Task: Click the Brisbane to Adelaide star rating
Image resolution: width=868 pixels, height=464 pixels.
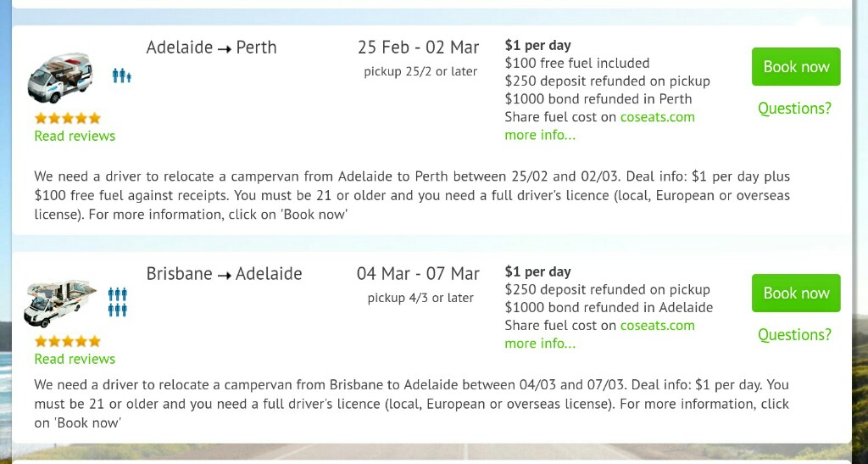Action: click(x=68, y=341)
